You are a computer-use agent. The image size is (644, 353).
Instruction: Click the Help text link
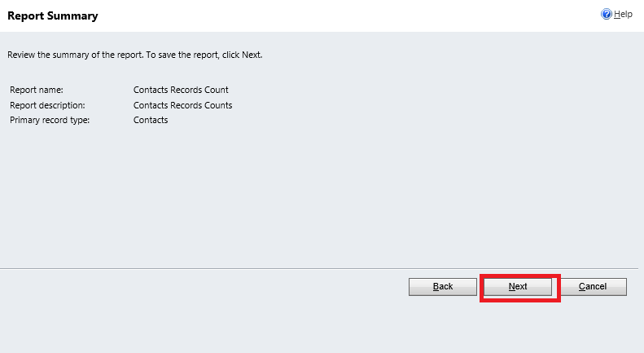pyautogui.click(x=623, y=14)
